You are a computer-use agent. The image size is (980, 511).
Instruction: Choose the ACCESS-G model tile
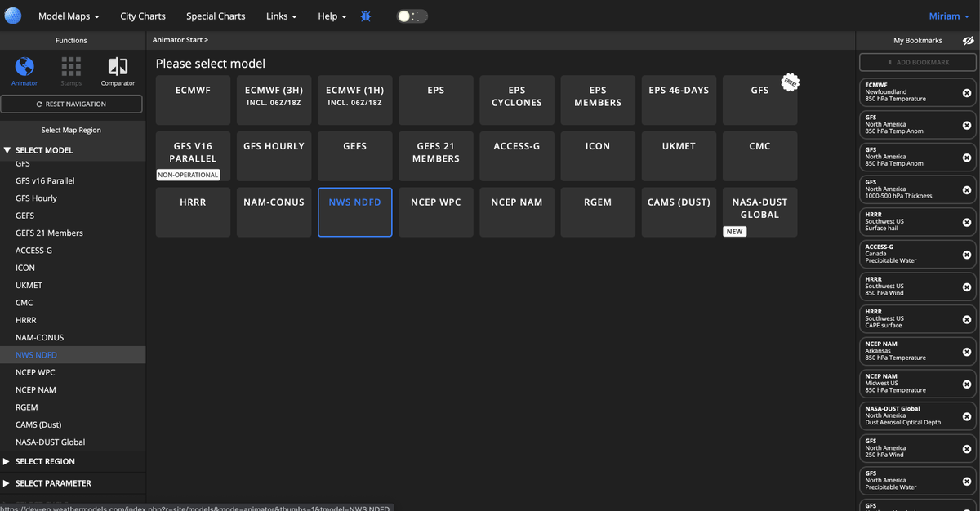pos(517,157)
